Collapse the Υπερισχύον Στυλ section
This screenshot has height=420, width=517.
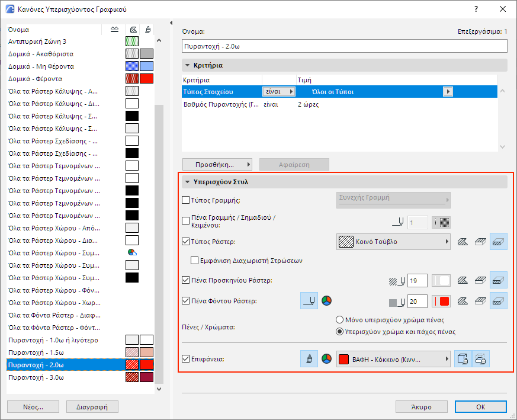coord(187,182)
